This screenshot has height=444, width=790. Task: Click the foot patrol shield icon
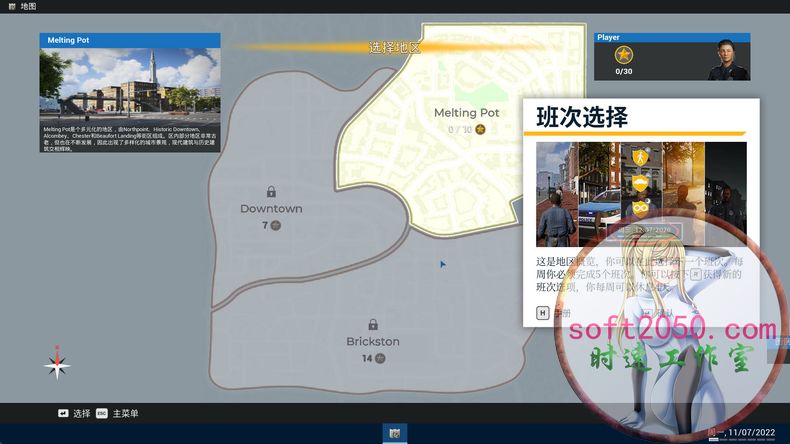pos(640,157)
